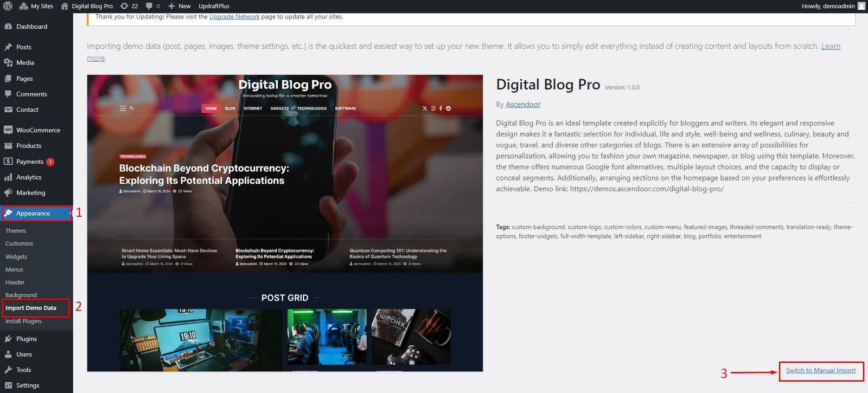This screenshot has width=868, height=393.
Task: Open the comments bubble in admin bar
Action: [152, 6]
